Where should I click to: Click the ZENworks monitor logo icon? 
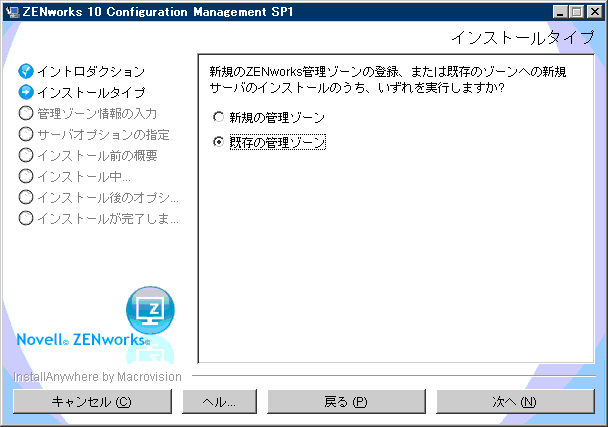tap(150, 310)
